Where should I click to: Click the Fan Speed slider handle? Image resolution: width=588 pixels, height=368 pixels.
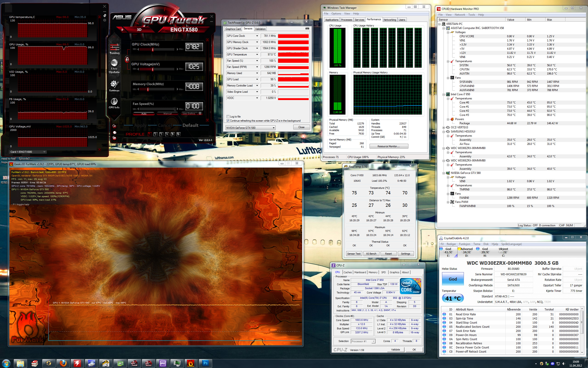click(175, 109)
